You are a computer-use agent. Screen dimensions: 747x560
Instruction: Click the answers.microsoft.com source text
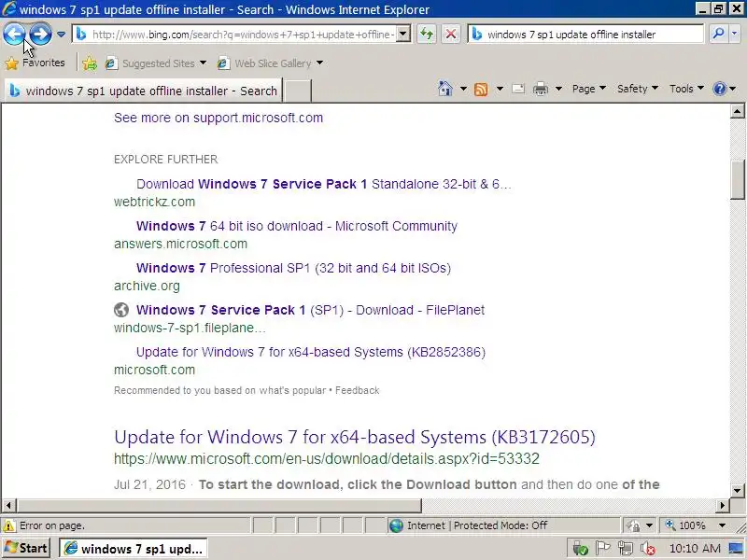point(180,244)
